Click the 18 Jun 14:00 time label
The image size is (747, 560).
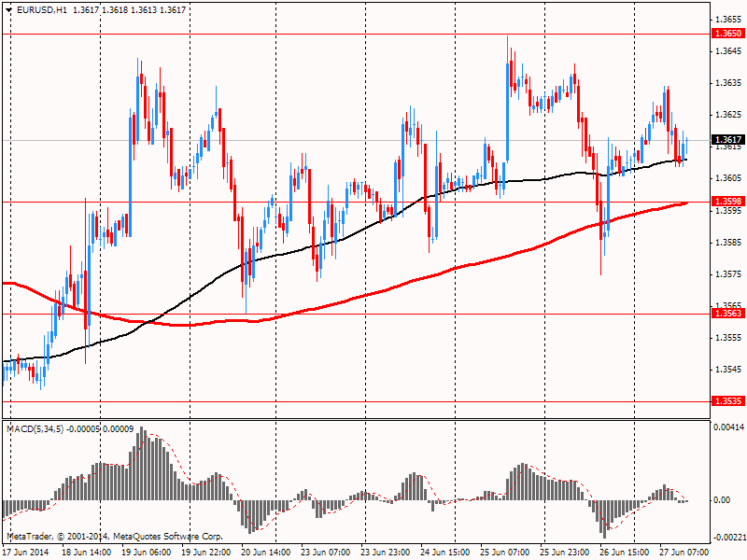(x=87, y=553)
